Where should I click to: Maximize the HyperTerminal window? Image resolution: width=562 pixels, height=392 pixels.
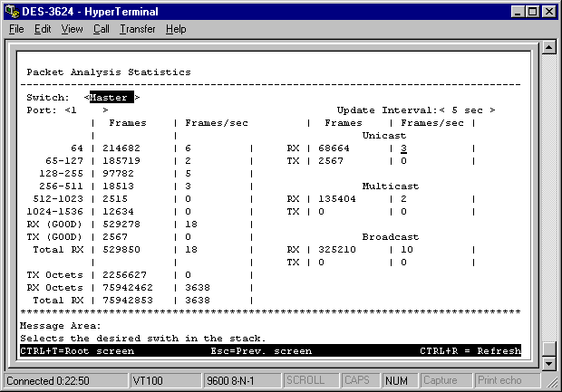click(533, 11)
